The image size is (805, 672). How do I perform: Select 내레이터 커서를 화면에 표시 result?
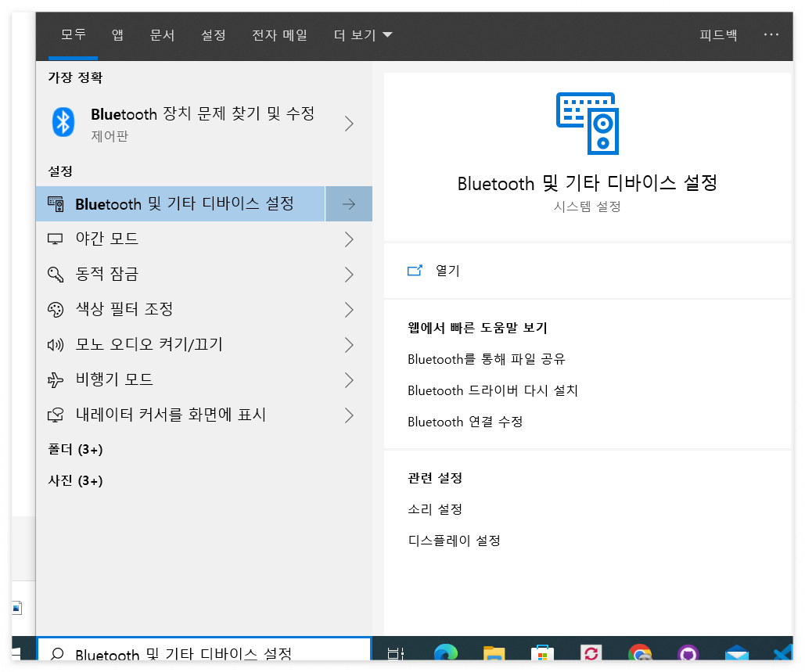pos(180,415)
